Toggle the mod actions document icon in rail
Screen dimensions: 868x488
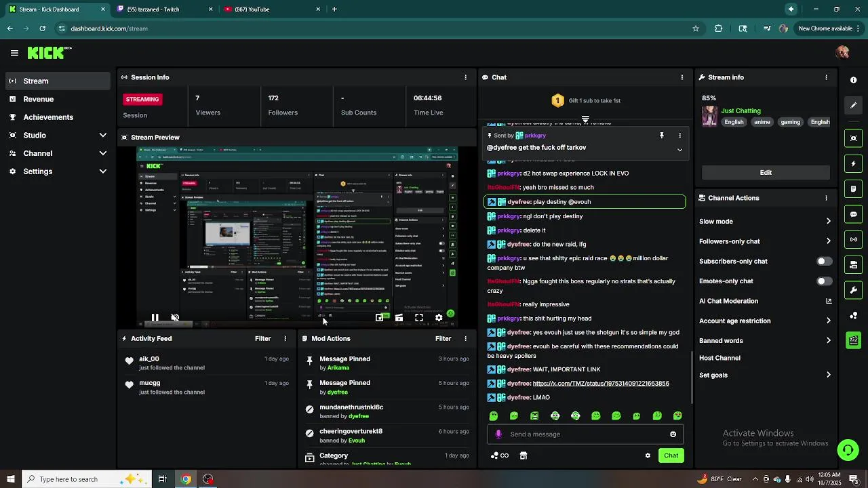tap(853, 188)
